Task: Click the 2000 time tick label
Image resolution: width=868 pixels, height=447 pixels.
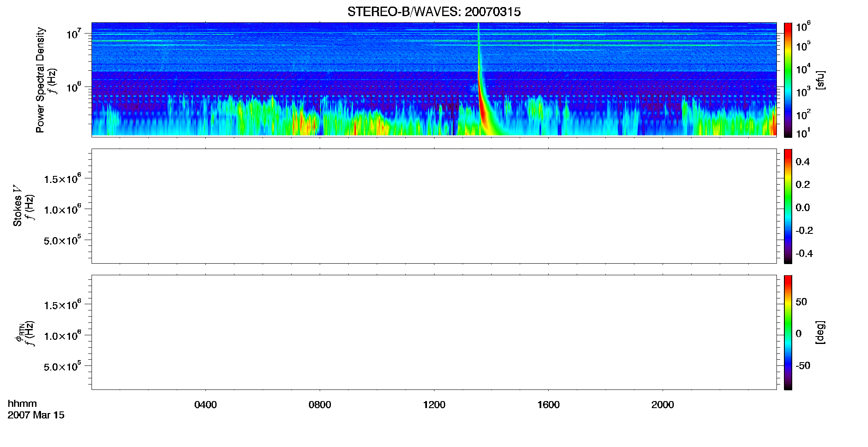Action: 663,405
